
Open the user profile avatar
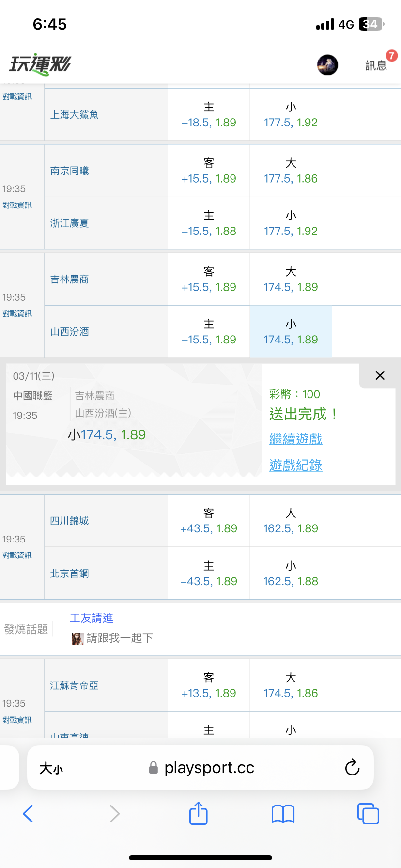pyautogui.click(x=327, y=65)
